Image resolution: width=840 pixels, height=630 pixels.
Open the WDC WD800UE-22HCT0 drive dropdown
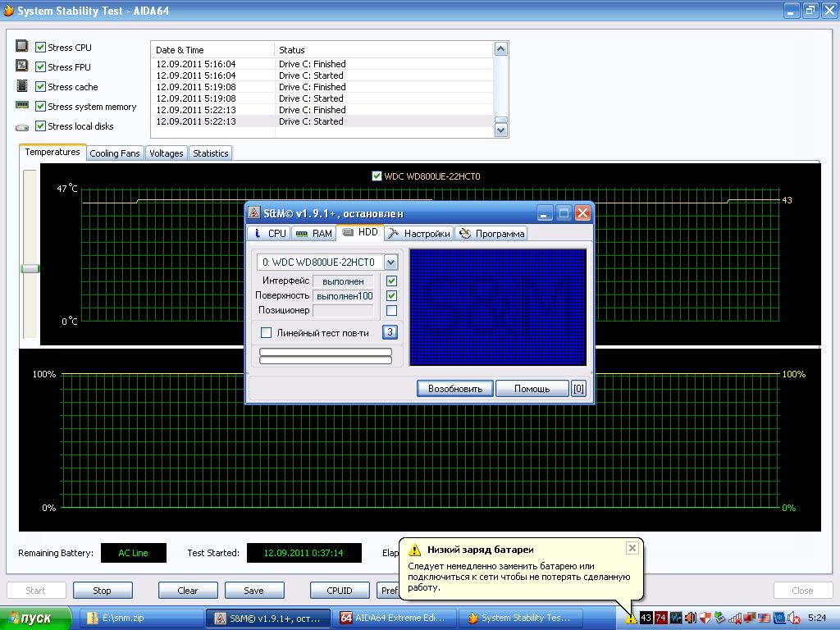390,262
